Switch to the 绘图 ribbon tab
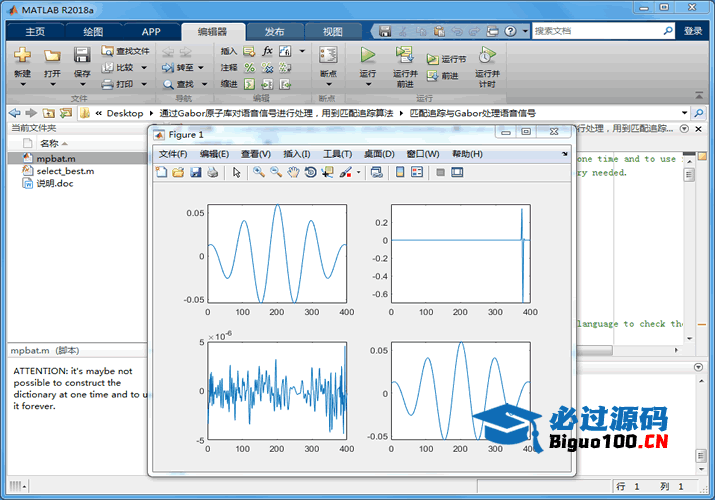This screenshot has width=715, height=500. point(92,31)
